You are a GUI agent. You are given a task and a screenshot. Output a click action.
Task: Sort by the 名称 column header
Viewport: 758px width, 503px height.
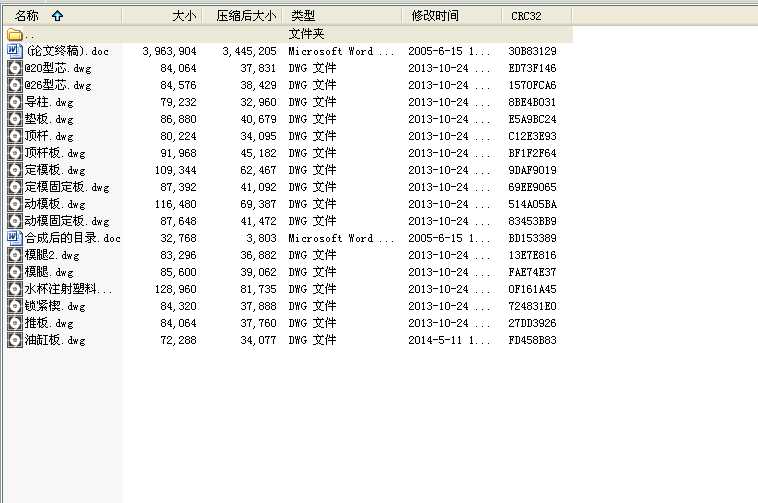pyautogui.click(x=62, y=16)
